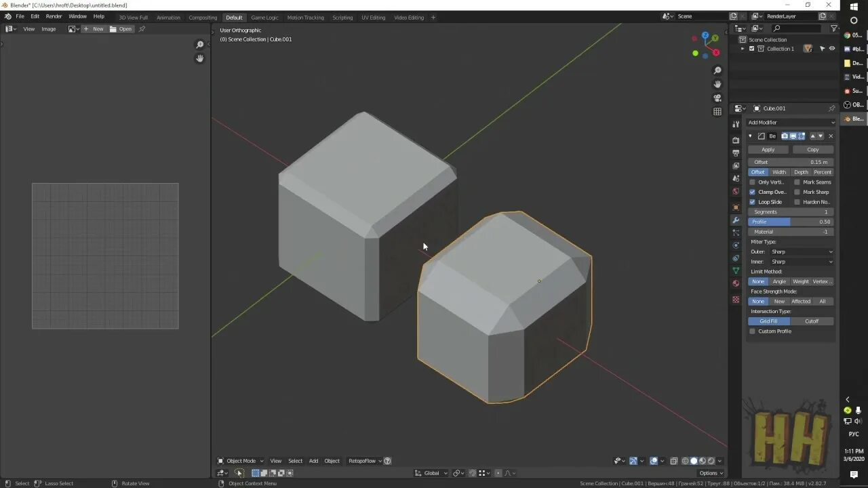868x488 pixels.
Task: Move the Bevel modifier down in stack
Action: [x=821, y=136]
